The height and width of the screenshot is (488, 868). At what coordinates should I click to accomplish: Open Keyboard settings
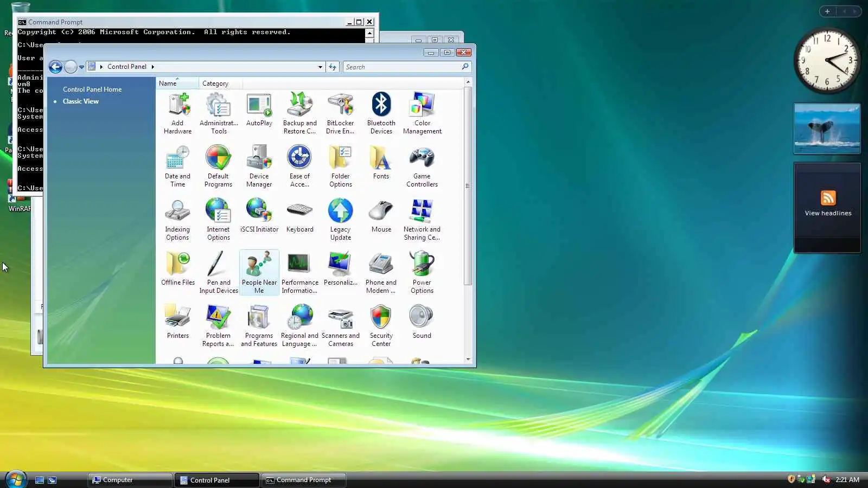point(300,216)
